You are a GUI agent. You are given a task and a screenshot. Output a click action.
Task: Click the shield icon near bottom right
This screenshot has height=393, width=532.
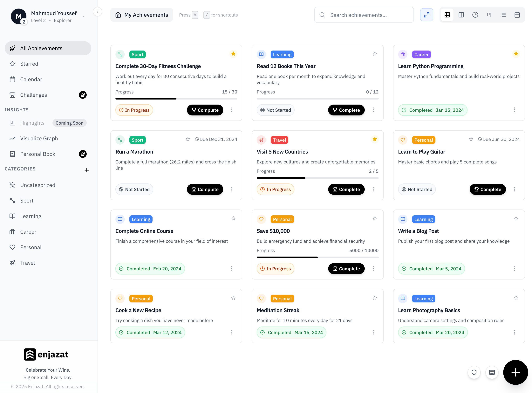pyautogui.click(x=474, y=372)
